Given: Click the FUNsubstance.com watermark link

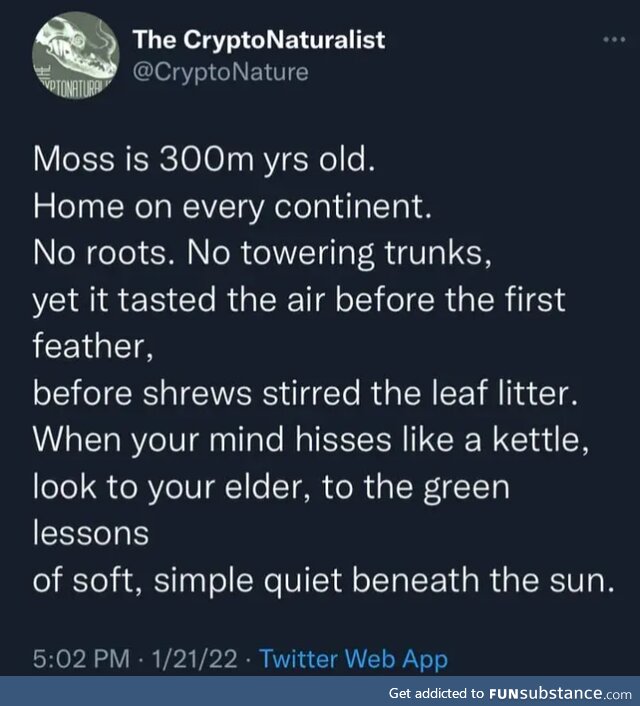Looking at the screenshot, I should click(560, 693).
